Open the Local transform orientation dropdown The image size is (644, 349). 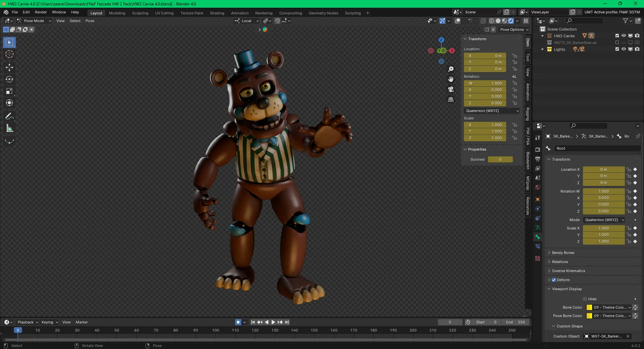[x=247, y=21]
